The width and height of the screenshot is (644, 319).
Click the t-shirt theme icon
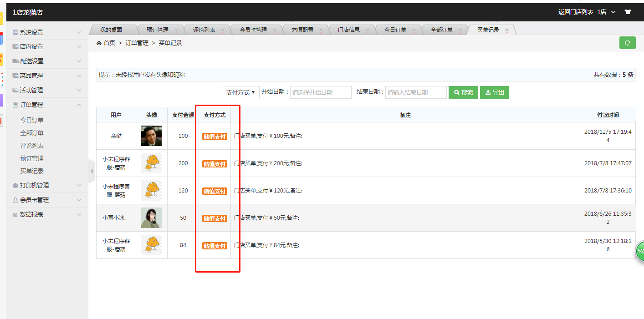click(628, 12)
